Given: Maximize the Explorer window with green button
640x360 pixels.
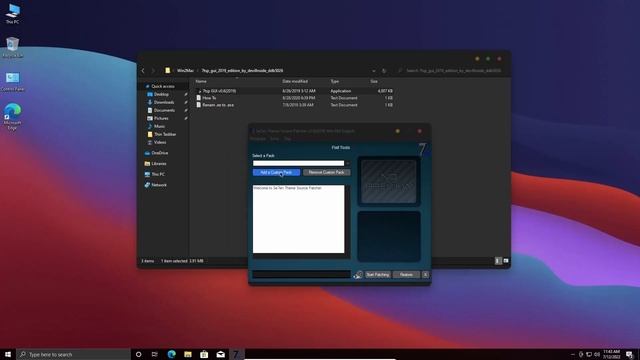Looking at the screenshot, I should 488,59.
